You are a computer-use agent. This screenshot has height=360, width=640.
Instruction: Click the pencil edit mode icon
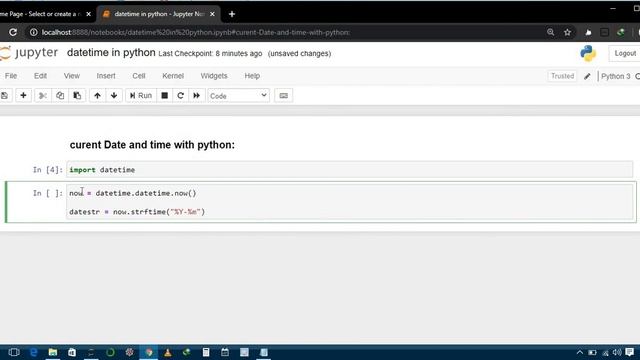tap(587, 76)
